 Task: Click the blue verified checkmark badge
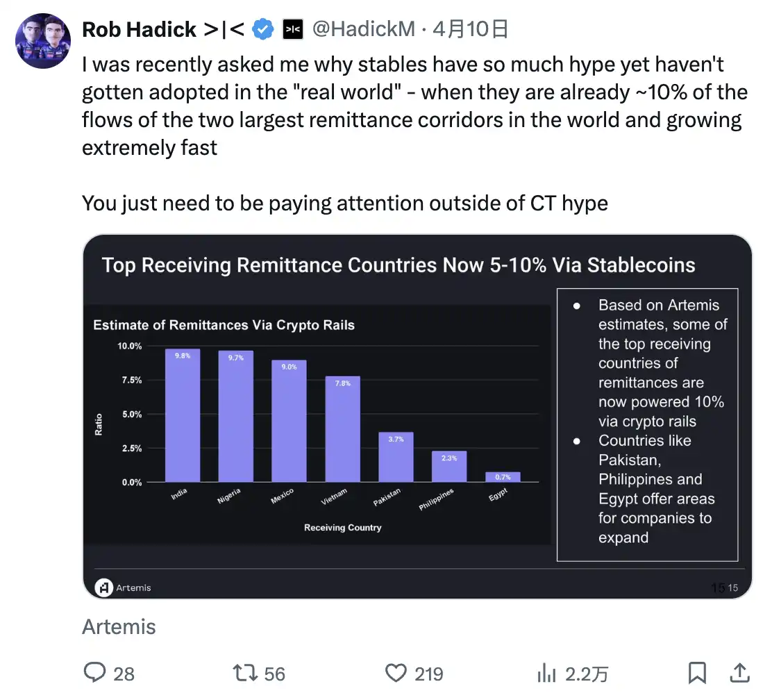coord(262,29)
